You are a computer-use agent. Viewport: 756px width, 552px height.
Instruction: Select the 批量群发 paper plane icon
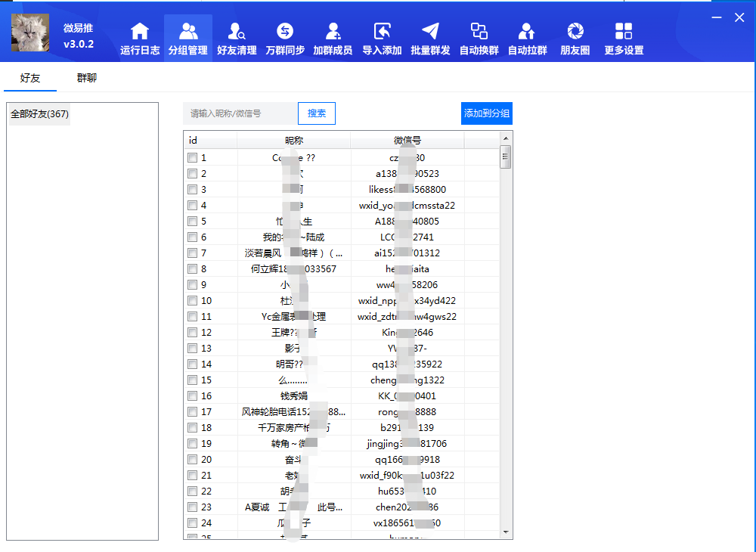[x=430, y=32]
